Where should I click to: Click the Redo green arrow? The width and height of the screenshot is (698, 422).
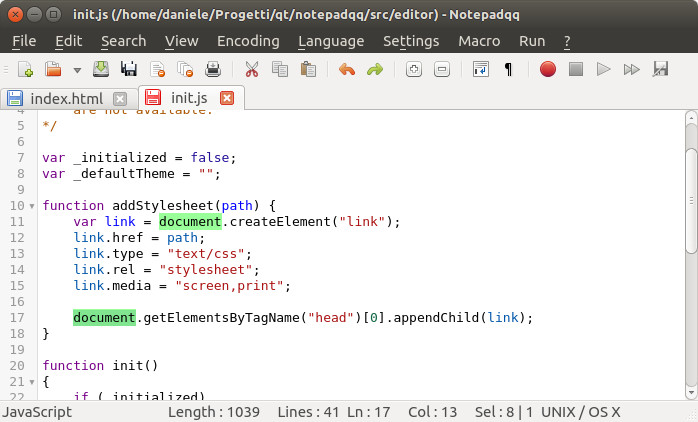pos(375,69)
